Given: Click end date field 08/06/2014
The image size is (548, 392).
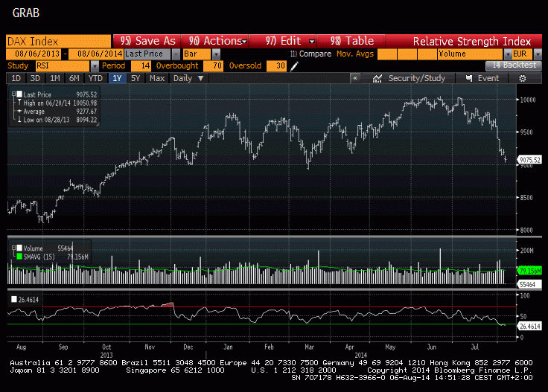Looking at the screenshot, I should pyautogui.click(x=95, y=54).
